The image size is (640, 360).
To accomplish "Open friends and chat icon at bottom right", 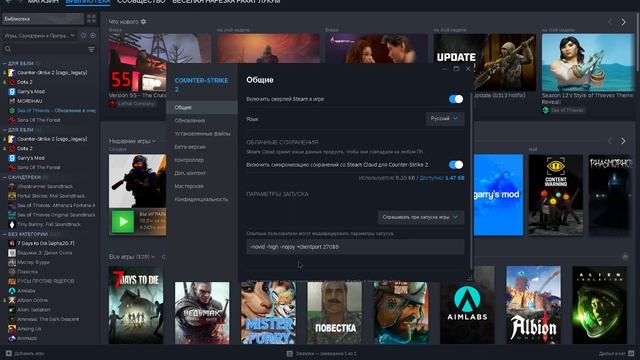I will (x=631, y=353).
